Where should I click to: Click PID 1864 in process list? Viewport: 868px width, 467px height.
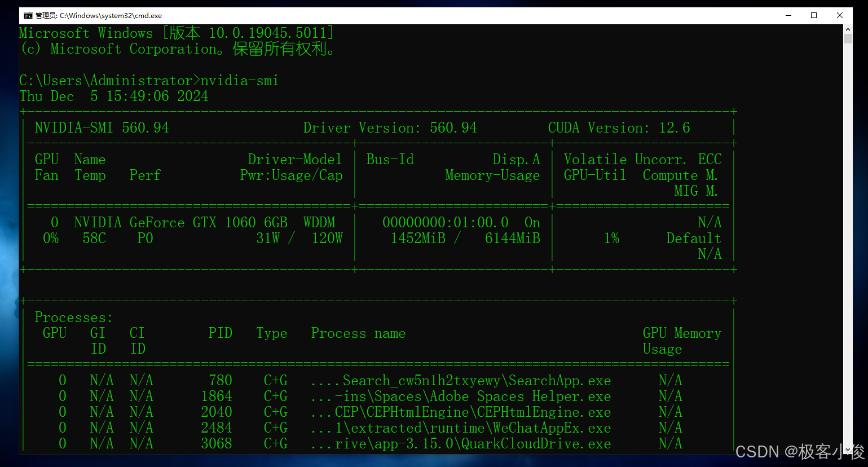tap(217, 396)
